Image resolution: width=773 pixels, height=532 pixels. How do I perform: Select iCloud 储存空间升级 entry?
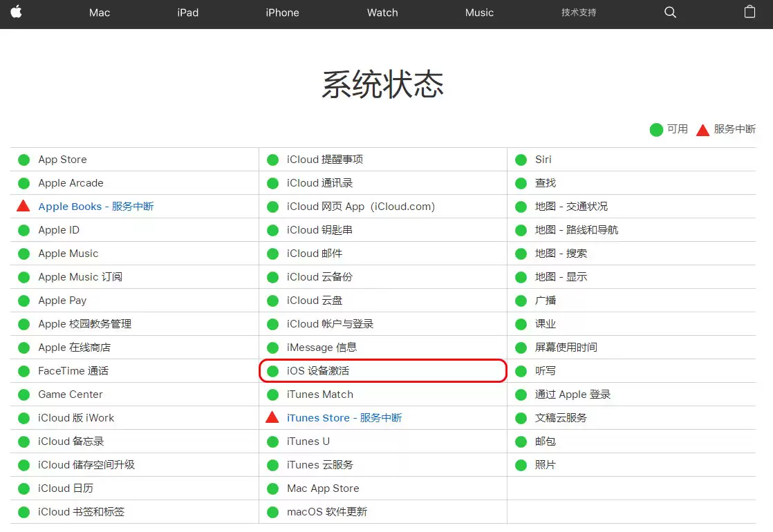(x=86, y=465)
